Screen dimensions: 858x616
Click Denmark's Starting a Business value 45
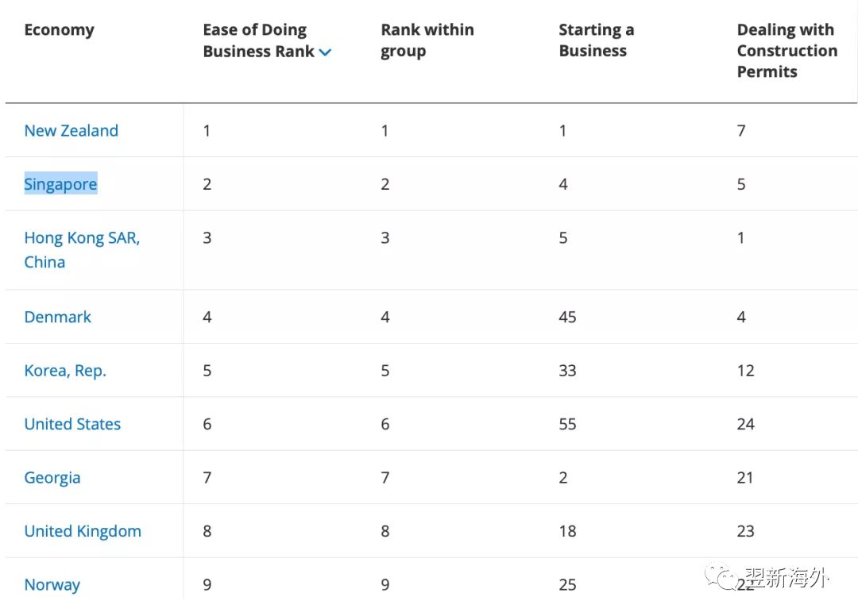click(x=567, y=317)
